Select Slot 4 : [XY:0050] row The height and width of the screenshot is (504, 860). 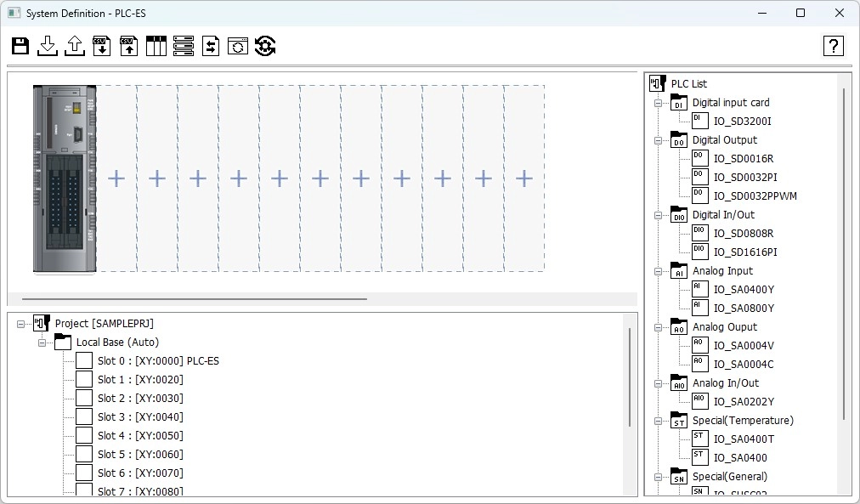[140, 435]
